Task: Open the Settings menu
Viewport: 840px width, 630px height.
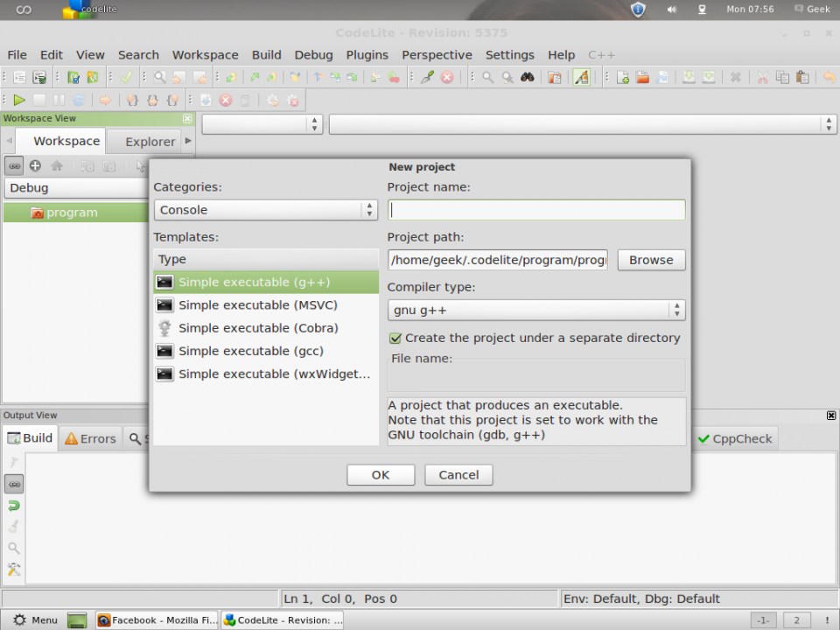Action: [x=510, y=55]
